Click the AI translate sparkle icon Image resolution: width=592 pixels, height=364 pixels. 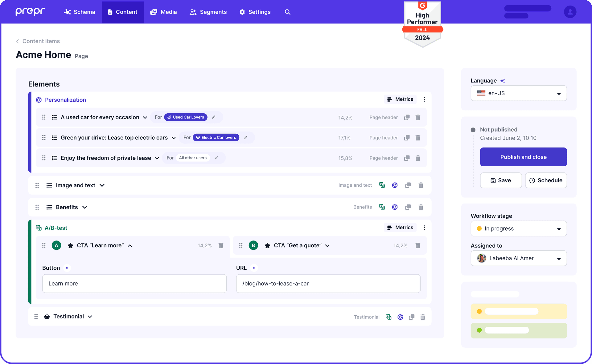click(503, 81)
